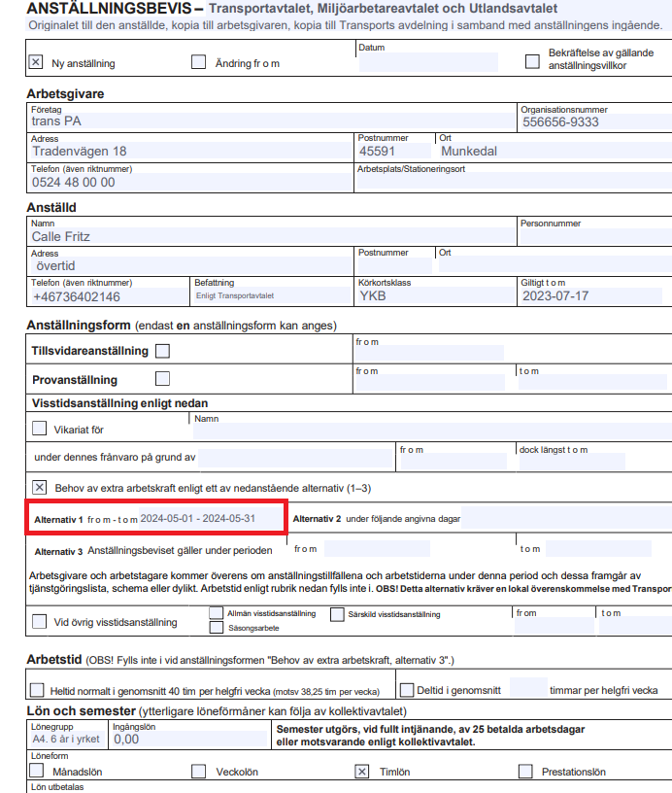
Task: Edit Alternativ 1 period 2024-05-01 - 2024-05-31
Action: [x=211, y=518]
